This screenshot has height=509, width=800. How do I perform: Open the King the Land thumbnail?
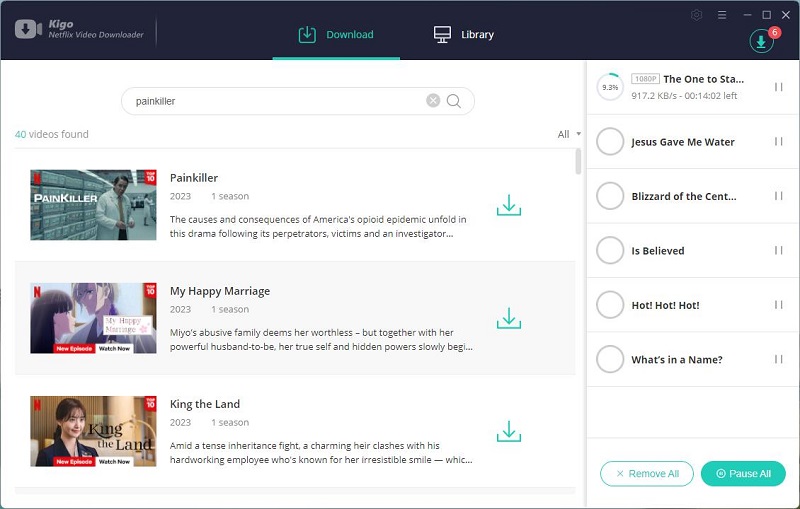coord(93,431)
